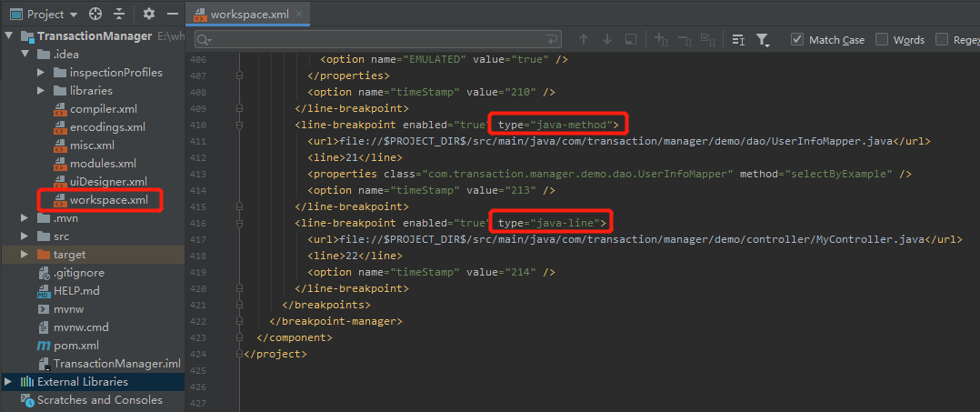Select HELP.md file
This screenshot has width=980, height=412.
pyautogui.click(x=76, y=291)
